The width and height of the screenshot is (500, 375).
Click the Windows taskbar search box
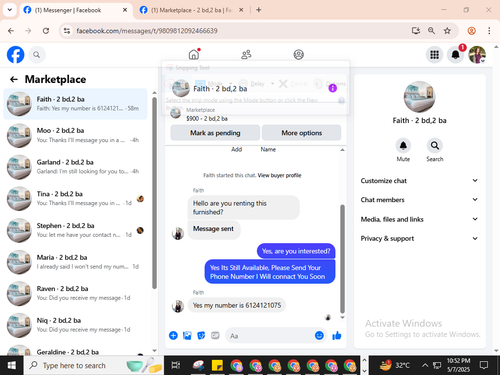pyautogui.click(x=94, y=365)
